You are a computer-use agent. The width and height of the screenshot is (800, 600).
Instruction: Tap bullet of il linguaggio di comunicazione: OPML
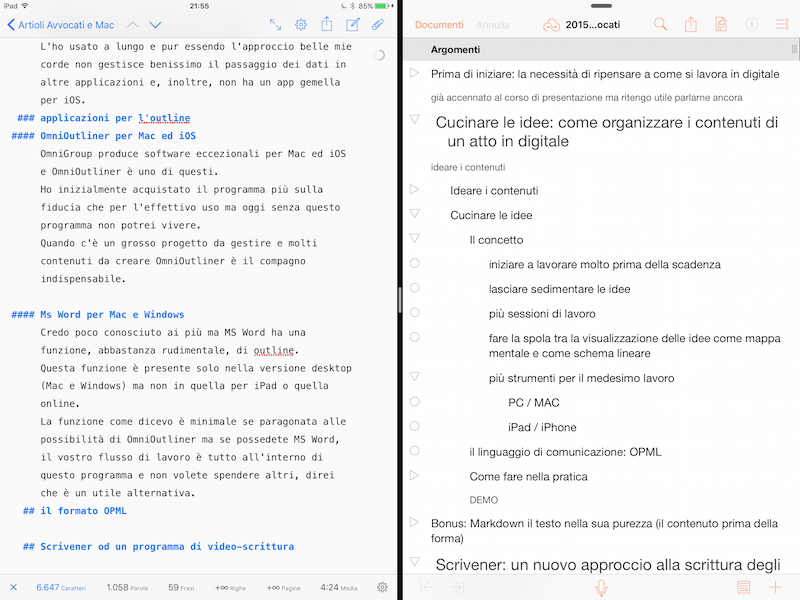point(415,451)
